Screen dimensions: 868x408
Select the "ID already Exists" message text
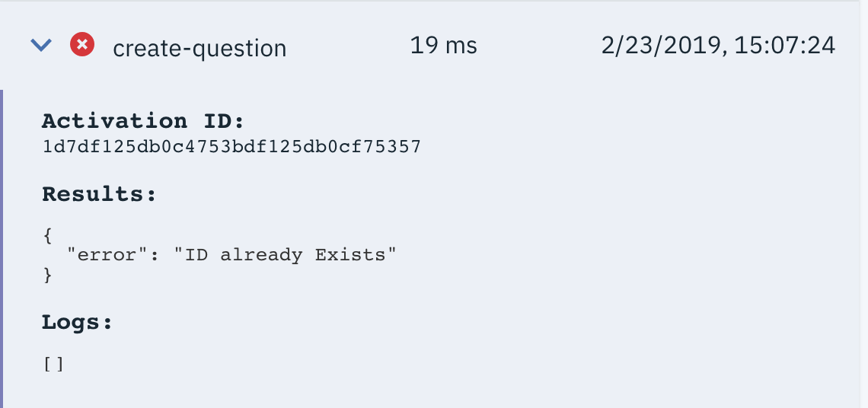[285, 255]
